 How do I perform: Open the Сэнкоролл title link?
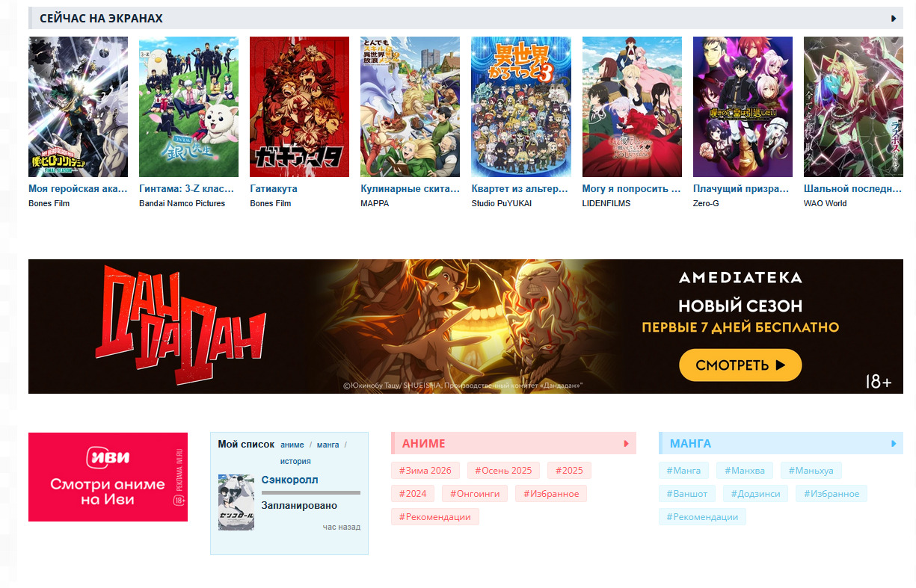(x=289, y=480)
